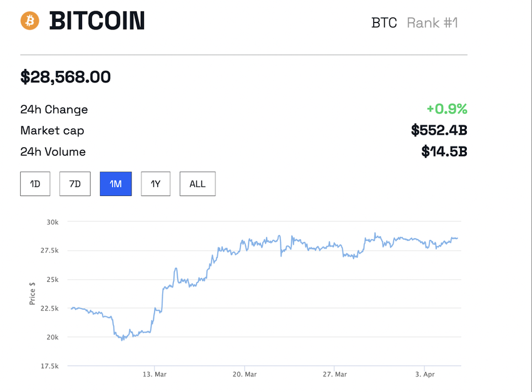
Task: Click the $28,568.00 current price
Action: point(65,76)
